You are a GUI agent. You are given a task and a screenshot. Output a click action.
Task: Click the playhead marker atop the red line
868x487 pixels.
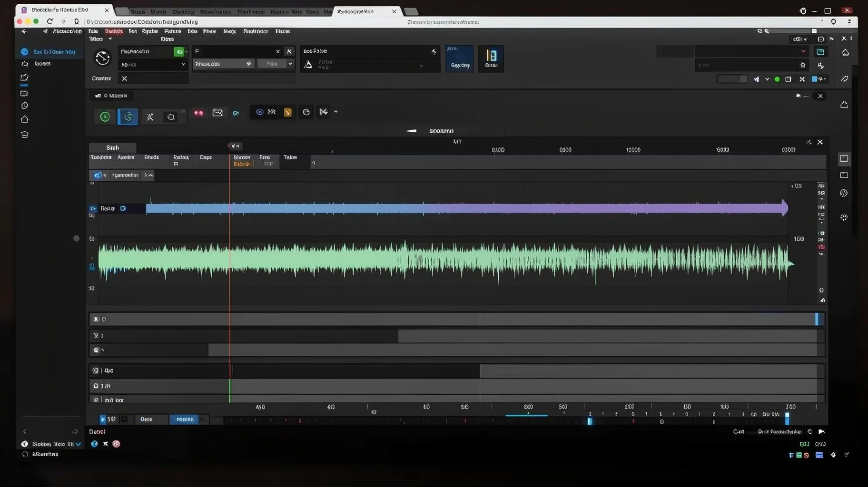tap(235, 146)
